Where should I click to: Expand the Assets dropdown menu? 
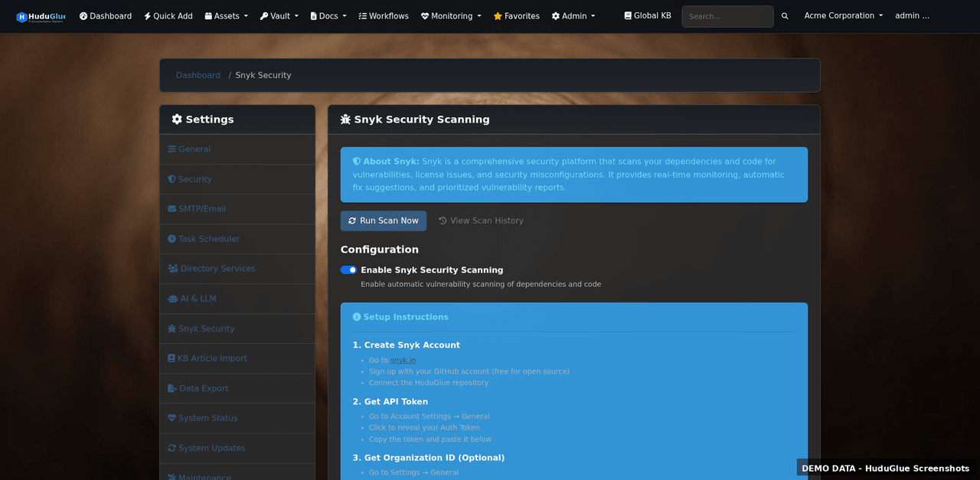tap(226, 16)
